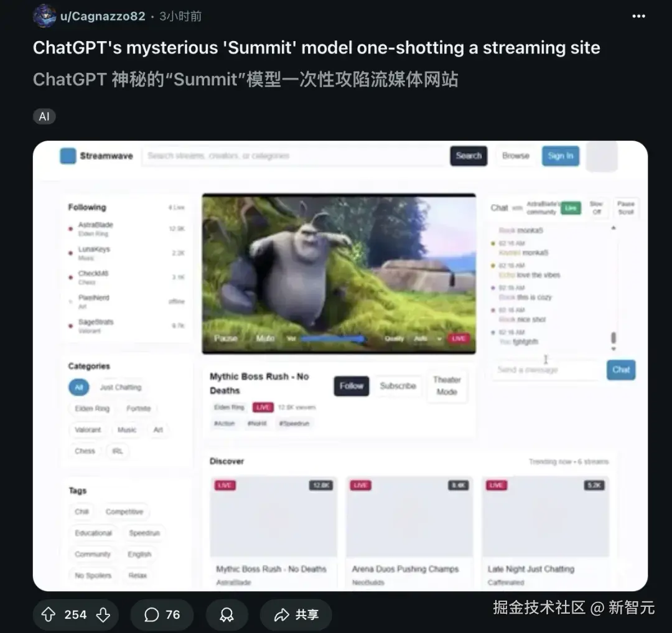The width and height of the screenshot is (672, 633).
Task: Share the post with 共享 button
Action: (x=296, y=614)
